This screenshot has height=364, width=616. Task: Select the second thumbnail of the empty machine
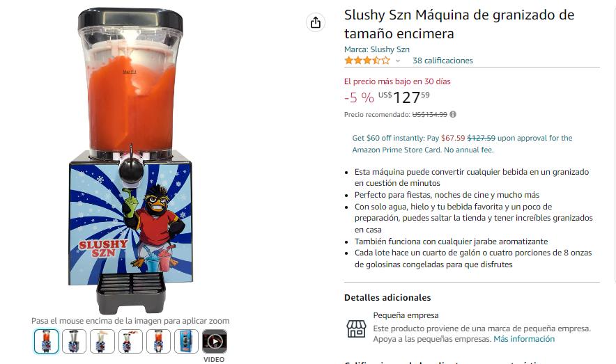pyautogui.click(x=75, y=341)
